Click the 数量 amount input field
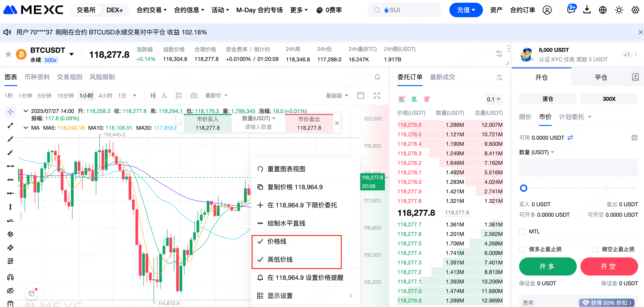644x307 pixels. tap(578, 168)
